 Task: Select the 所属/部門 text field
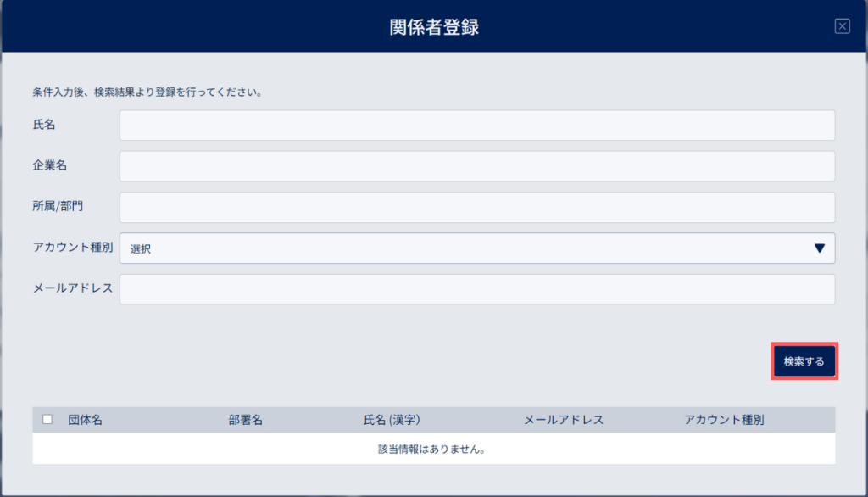click(x=477, y=207)
